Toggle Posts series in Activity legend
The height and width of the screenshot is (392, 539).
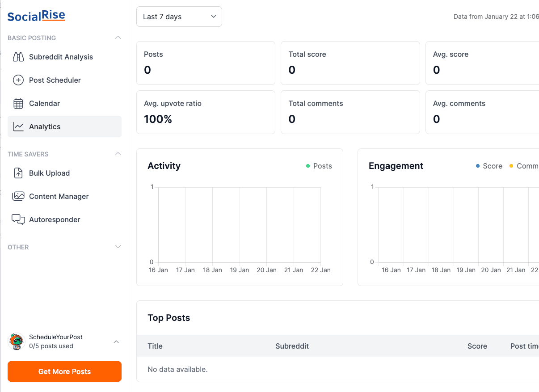[319, 166]
